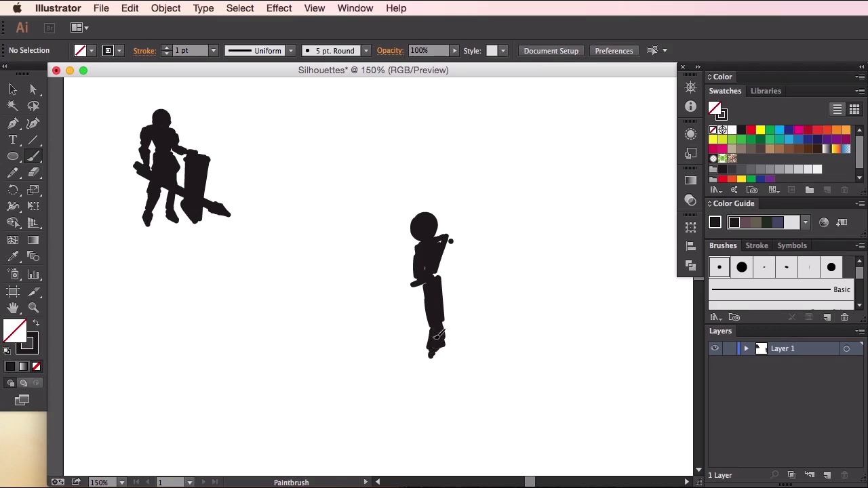Open the Effect menu

coord(279,8)
